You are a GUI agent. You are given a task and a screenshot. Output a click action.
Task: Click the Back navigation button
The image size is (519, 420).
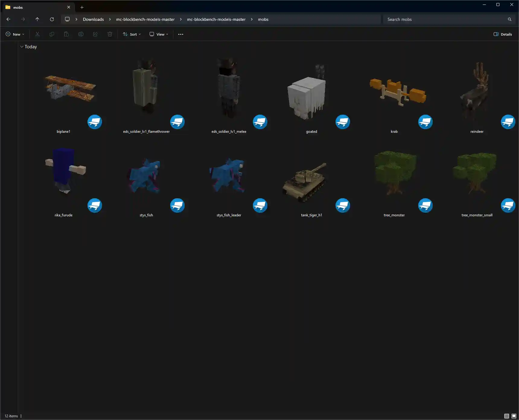pos(8,19)
